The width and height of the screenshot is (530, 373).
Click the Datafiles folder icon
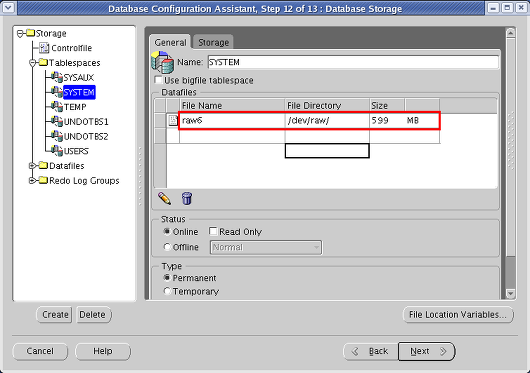point(43,165)
